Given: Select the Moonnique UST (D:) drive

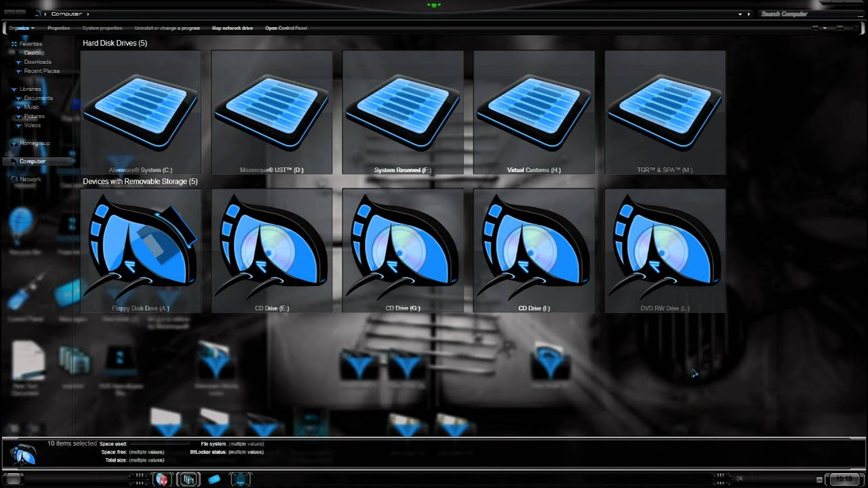Looking at the screenshot, I should tap(272, 113).
